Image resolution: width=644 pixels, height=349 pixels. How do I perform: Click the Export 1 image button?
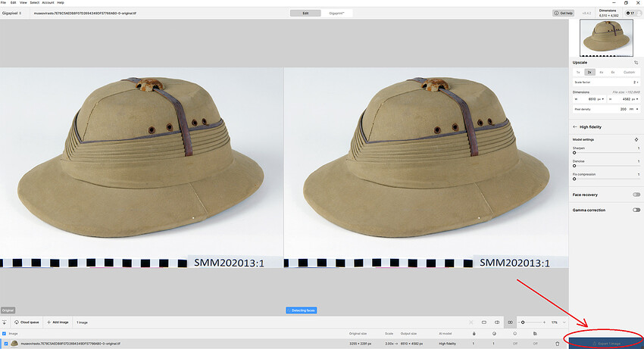pyautogui.click(x=604, y=343)
